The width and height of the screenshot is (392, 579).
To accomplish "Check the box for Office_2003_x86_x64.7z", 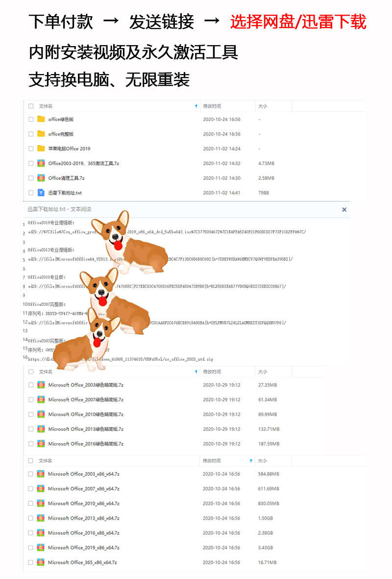I will click(31, 474).
